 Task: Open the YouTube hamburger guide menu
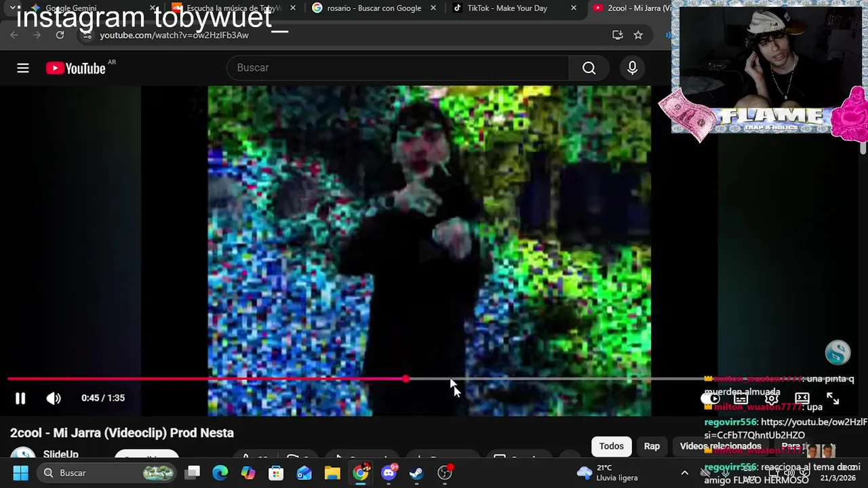coord(23,68)
